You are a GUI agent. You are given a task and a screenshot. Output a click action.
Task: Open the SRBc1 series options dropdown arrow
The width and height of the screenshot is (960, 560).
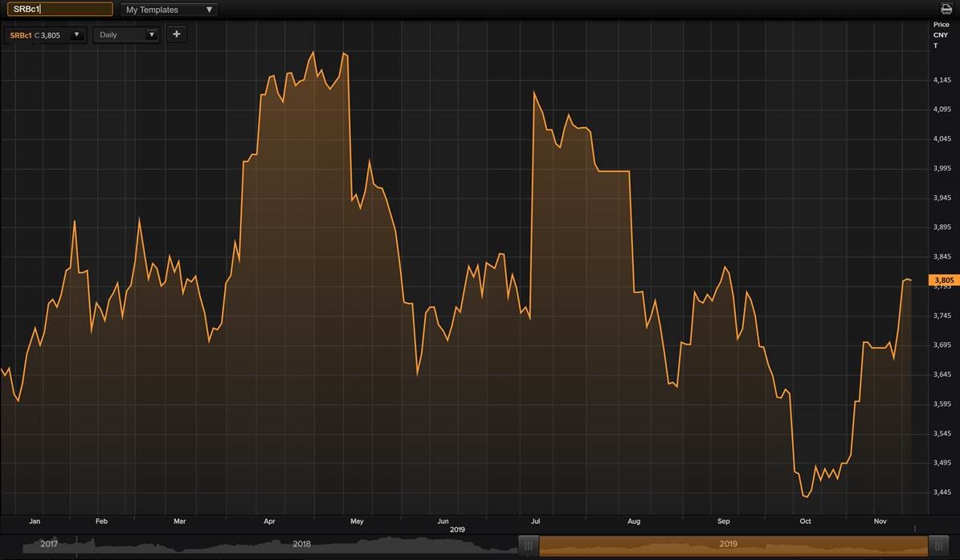coord(76,35)
